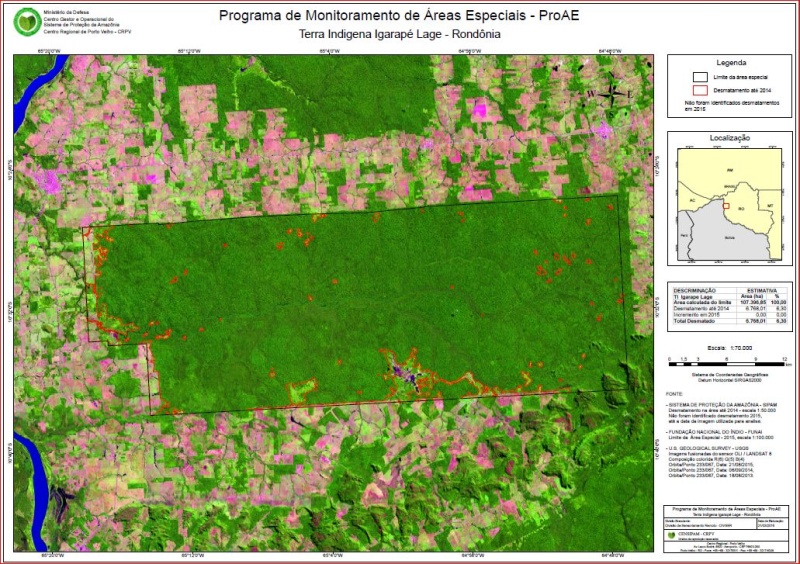The height and width of the screenshot is (564, 800).
Task: Click the 'Bolivia' label on the Localização map
Action: click(x=729, y=238)
